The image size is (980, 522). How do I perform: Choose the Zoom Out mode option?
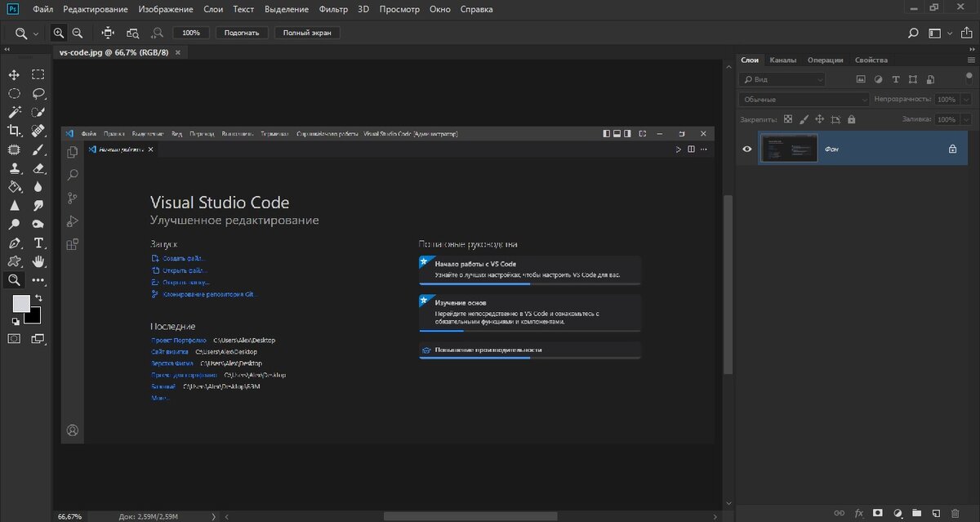pos(78,33)
